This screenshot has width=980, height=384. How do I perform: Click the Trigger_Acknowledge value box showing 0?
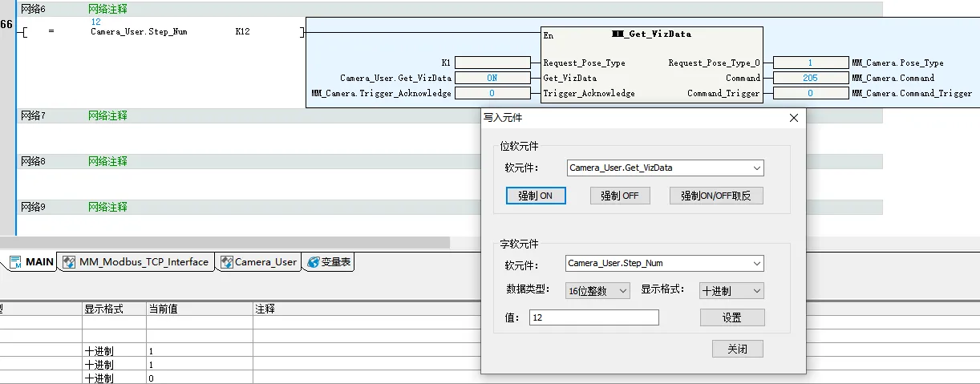point(492,93)
